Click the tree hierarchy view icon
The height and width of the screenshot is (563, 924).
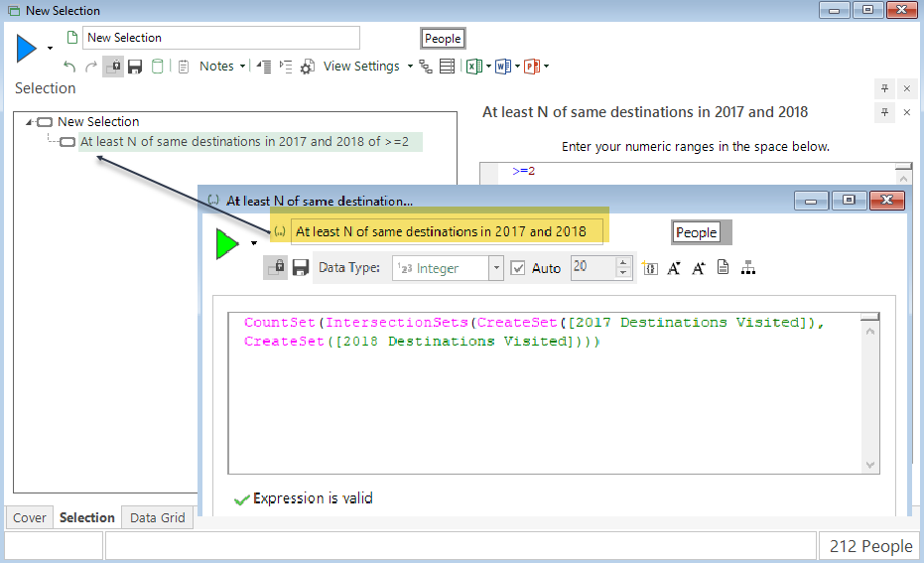click(426, 67)
